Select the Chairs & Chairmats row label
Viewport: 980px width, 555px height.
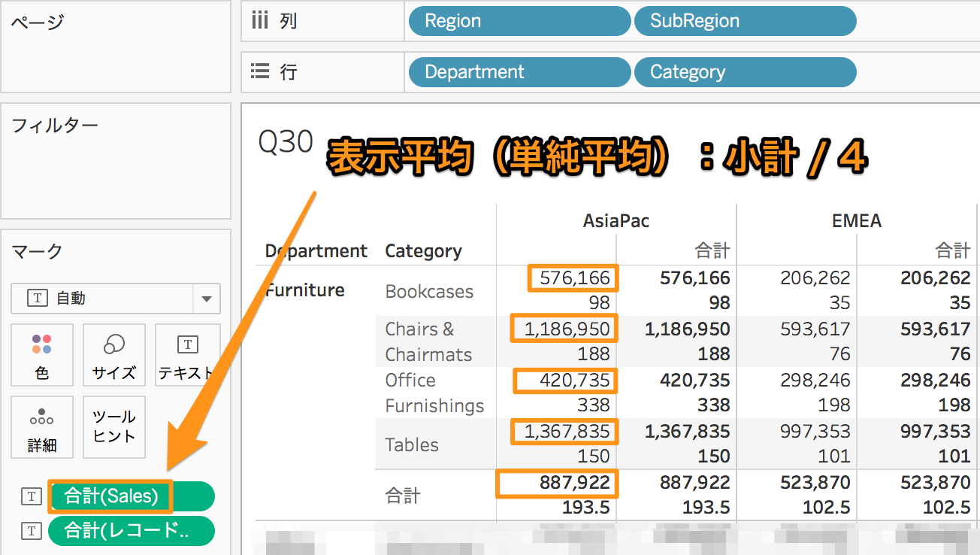(428, 341)
